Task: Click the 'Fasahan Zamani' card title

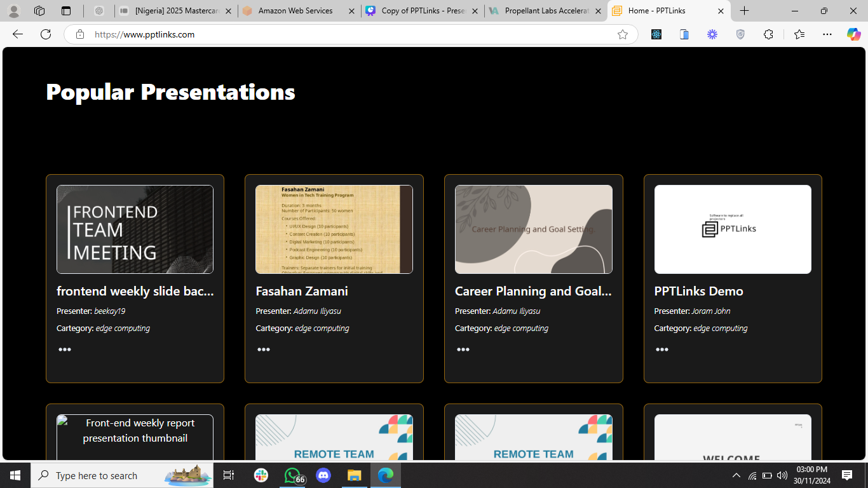Action: click(x=302, y=291)
